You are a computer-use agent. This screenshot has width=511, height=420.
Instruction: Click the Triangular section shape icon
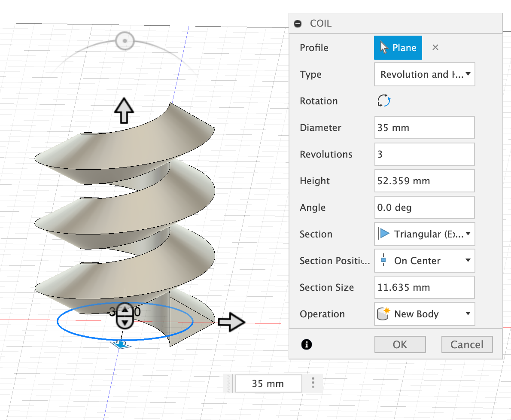click(386, 234)
